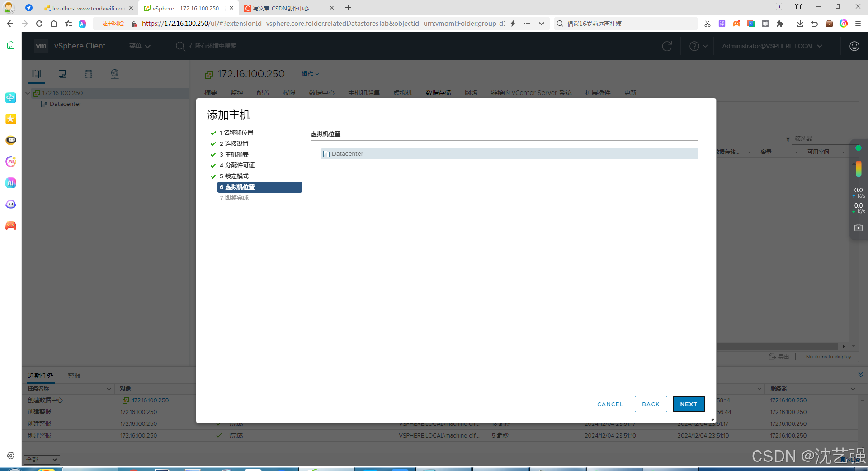Switch to the 监控 tab
The image size is (868, 471).
[236, 93]
